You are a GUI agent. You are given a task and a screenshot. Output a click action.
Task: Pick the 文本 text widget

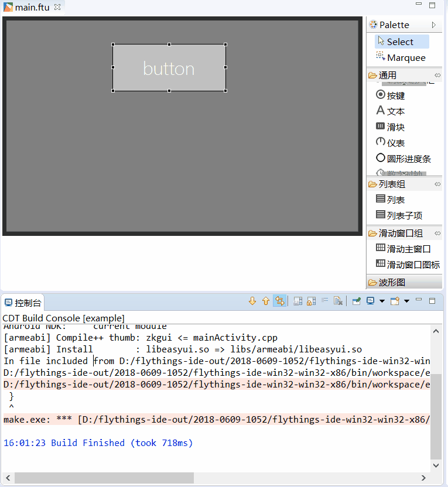coord(391,111)
